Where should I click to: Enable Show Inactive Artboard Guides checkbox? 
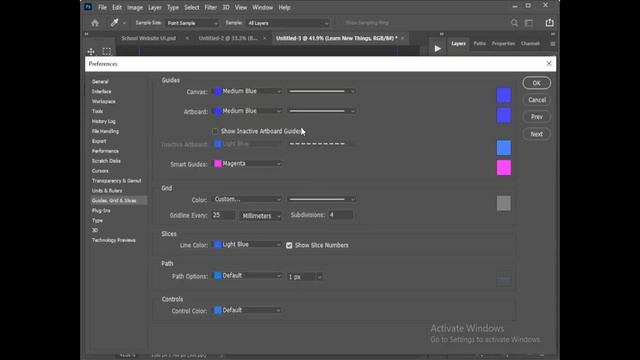(x=215, y=131)
